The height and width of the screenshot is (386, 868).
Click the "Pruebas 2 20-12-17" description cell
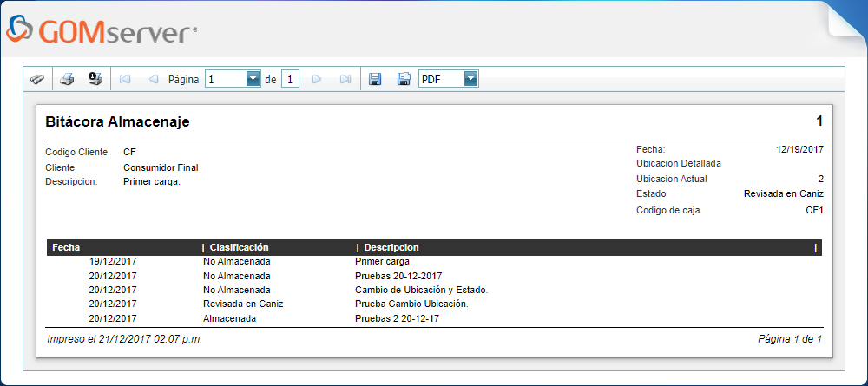pos(398,318)
